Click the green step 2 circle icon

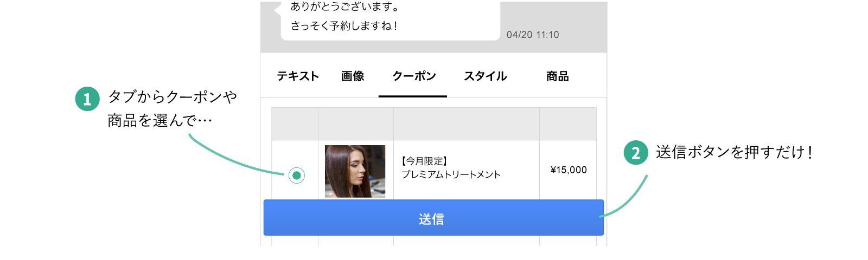point(636,153)
